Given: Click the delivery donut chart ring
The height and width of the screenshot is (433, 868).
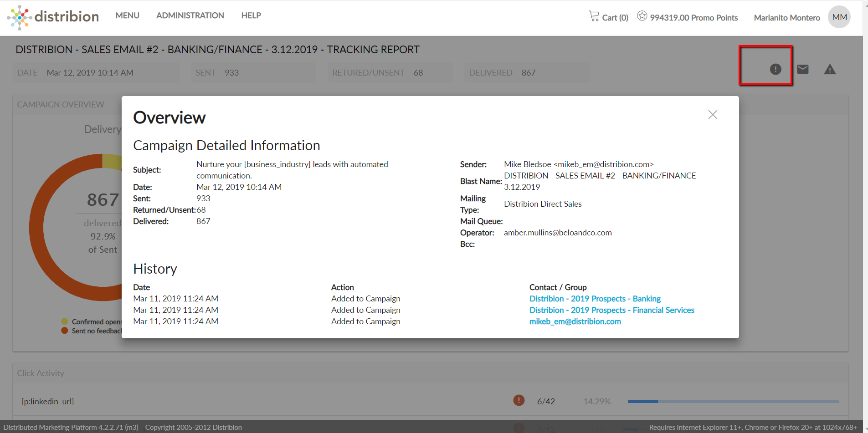Looking at the screenshot, I should [36, 228].
